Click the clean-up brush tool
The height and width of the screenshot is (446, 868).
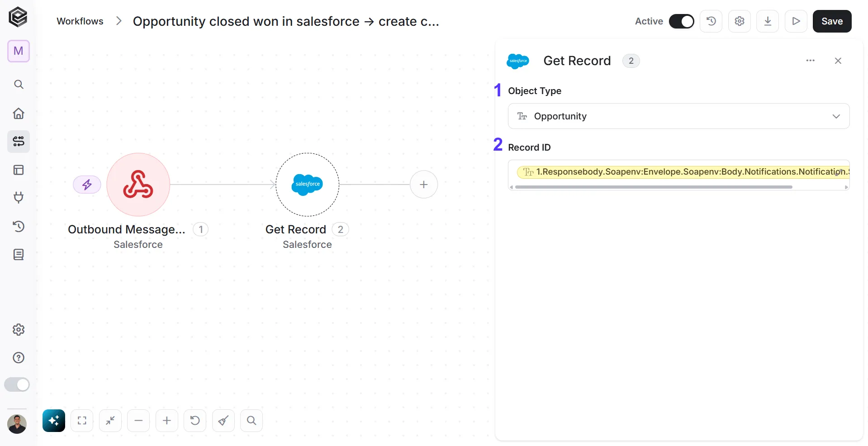[223, 421]
